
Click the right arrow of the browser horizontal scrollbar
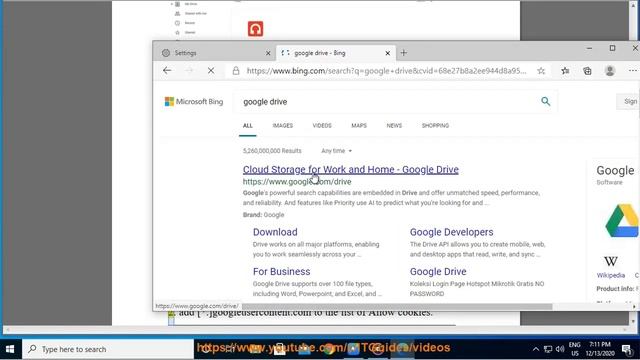point(634,307)
